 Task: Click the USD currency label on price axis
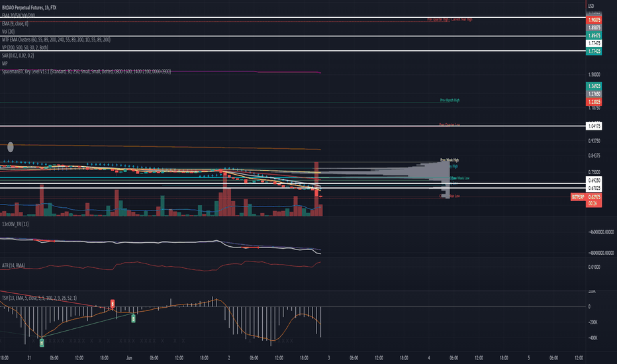pyautogui.click(x=591, y=6)
